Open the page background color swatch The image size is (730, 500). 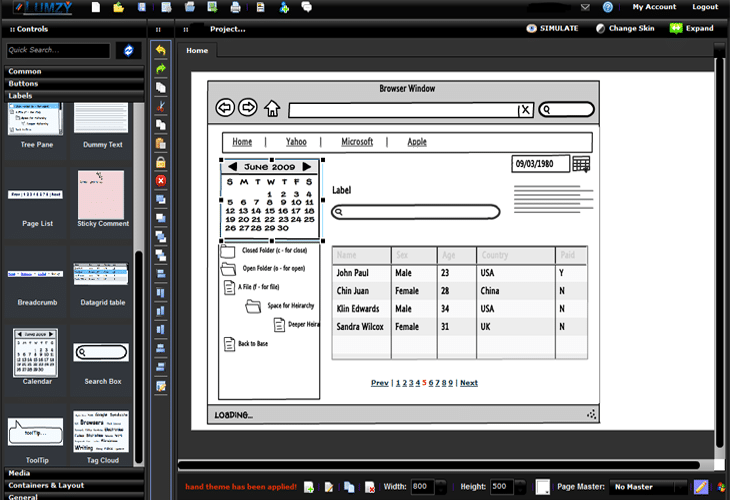coord(542,487)
